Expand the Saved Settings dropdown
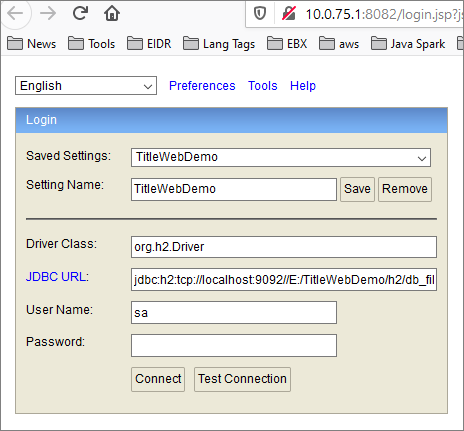The width and height of the screenshot is (464, 431). [281, 157]
